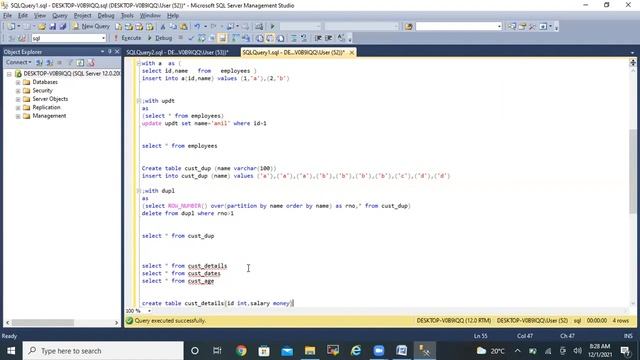Display the Estimated Execution Plan
Screen dimensions: 640x360
tap(202, 38)
